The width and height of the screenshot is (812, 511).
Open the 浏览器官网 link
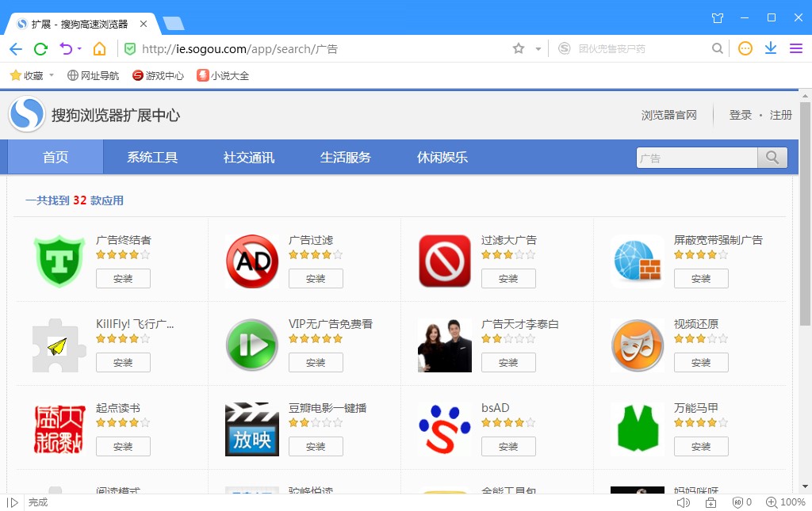pos(668,115)
